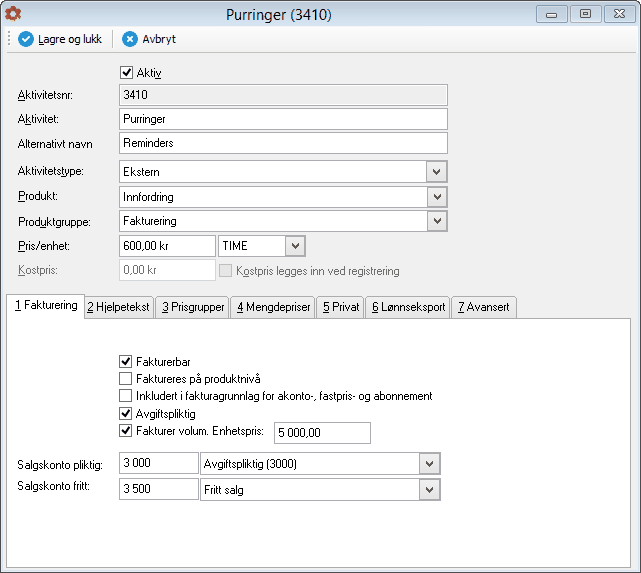Expand Avgiftspliktig (3000) account dropdown
Image resolution: width=641 pixels, height=573 pixels.
pos(429,464)
